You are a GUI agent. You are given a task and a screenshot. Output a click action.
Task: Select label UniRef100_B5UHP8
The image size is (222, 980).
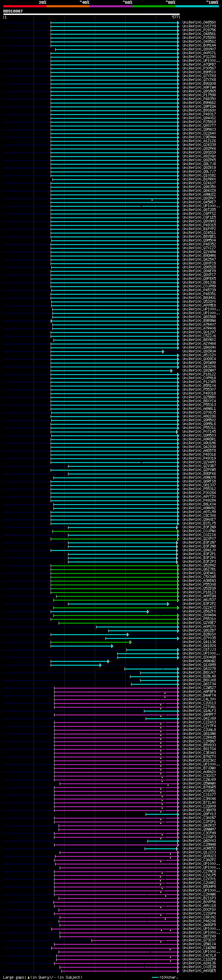tap(199, 886)
